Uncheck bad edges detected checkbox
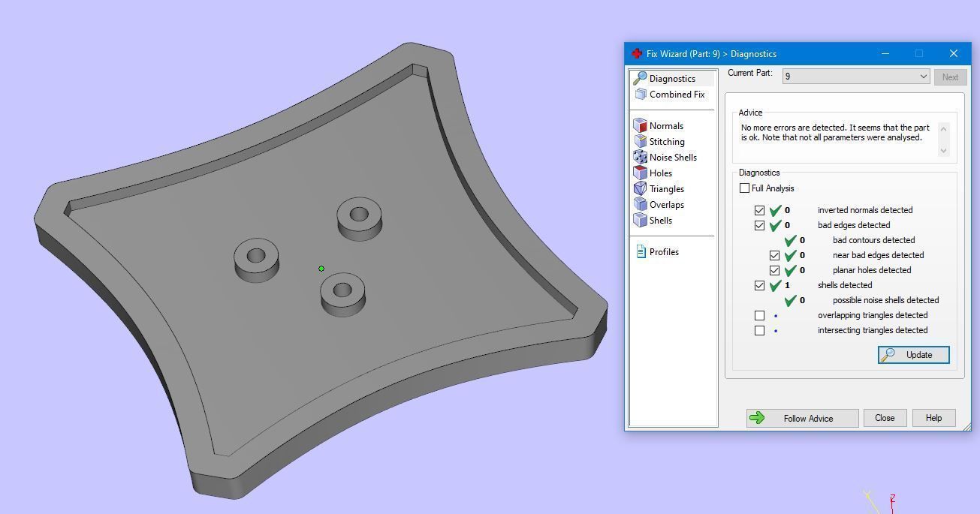The width and height of the screenshot is (980, 514). tap(759, 226)
